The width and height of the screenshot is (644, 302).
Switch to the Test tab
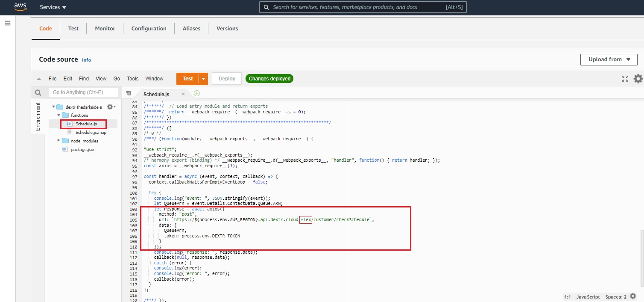[73, 29]
